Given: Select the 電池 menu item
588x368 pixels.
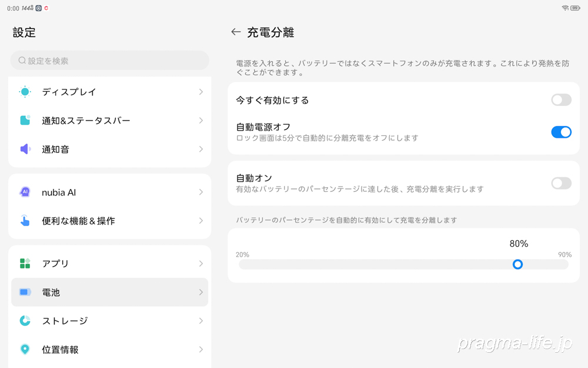Looking at the screenshot, I should tap(109, 292).
